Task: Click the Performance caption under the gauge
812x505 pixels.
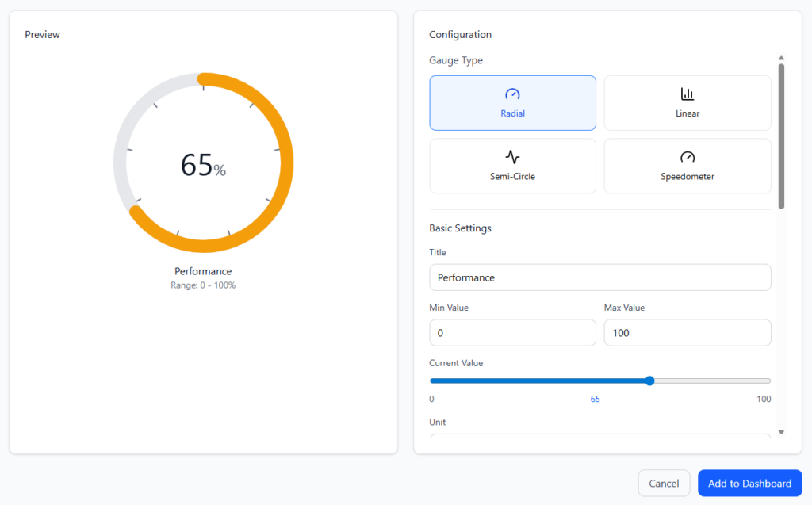Action: (x=203, y=271)
